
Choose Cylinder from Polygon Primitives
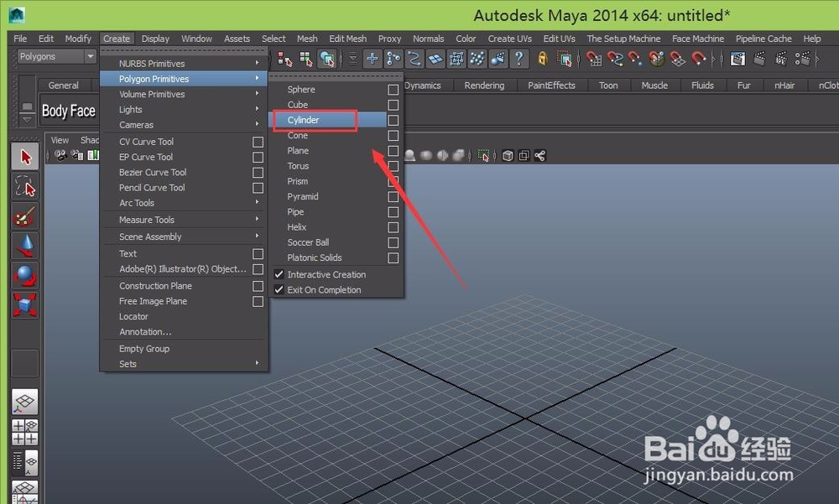point(329,120)
